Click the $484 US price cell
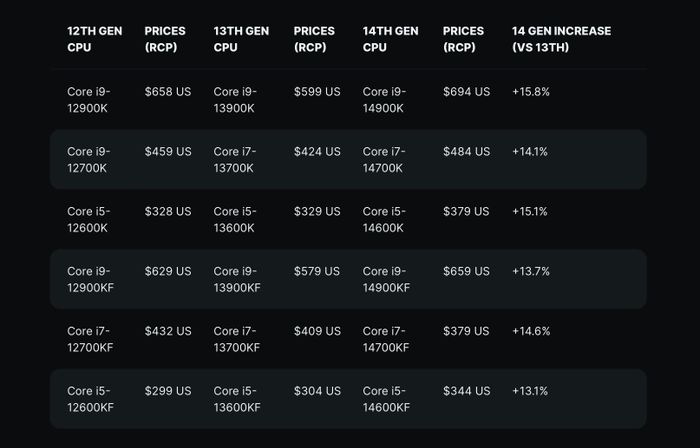 click(466, 151)
